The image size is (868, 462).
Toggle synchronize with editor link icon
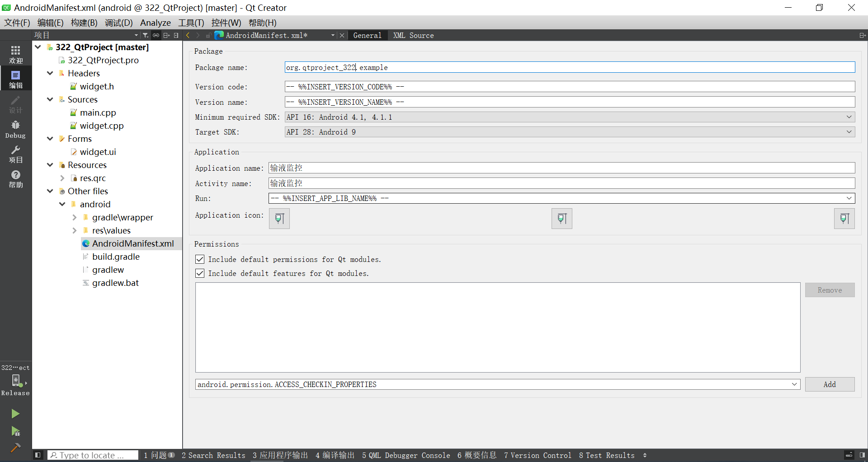(156, 35)
